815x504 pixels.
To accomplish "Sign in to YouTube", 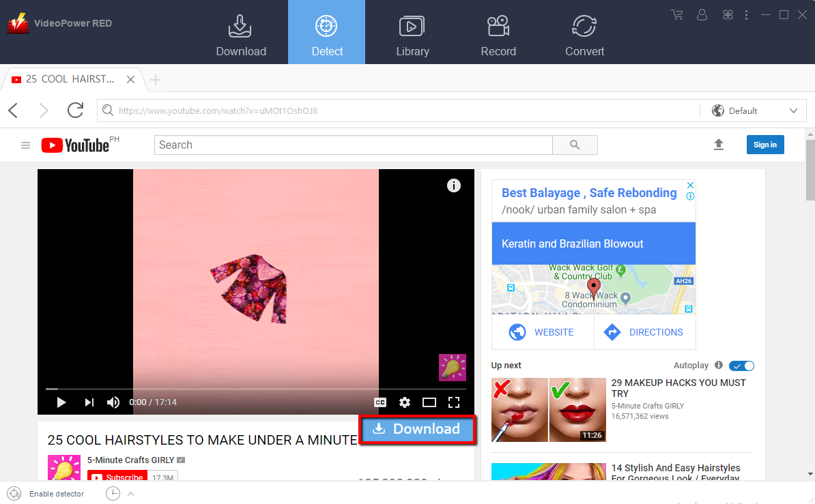I will coord(765,145).
